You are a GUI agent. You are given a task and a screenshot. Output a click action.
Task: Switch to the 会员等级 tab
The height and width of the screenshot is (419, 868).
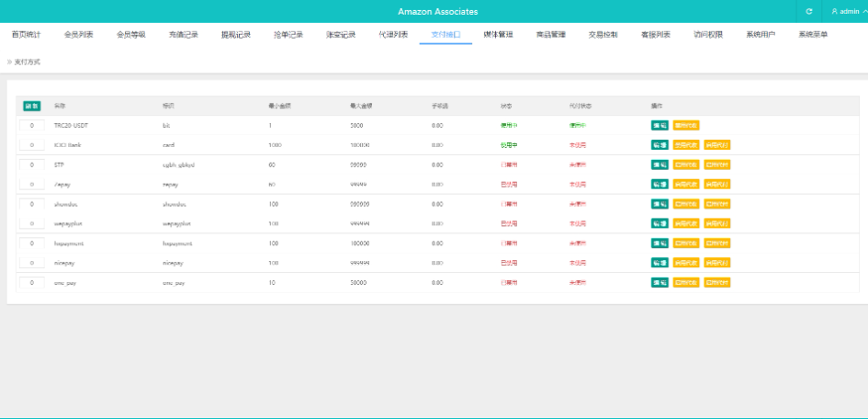(131, 34)
